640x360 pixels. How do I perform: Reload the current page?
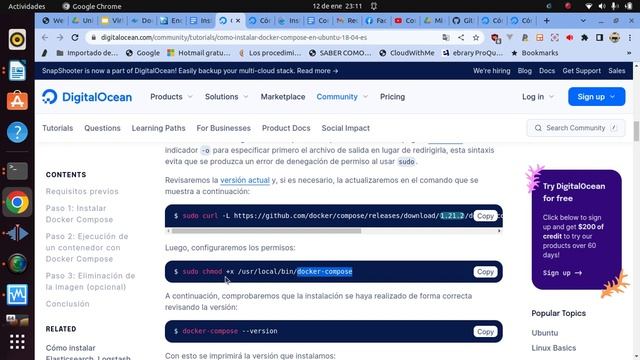click(x=75, y=38)
